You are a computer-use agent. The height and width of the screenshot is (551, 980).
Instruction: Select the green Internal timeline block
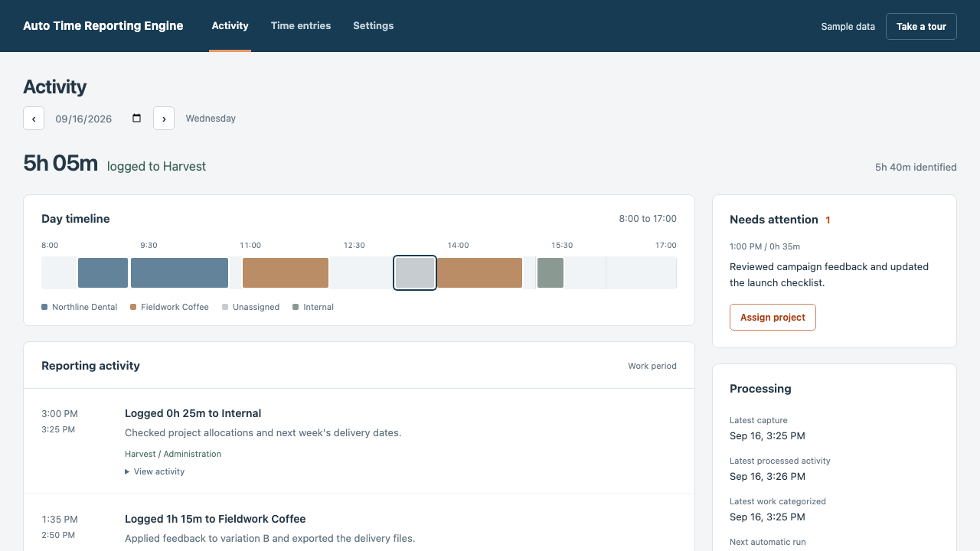point(550,273)
